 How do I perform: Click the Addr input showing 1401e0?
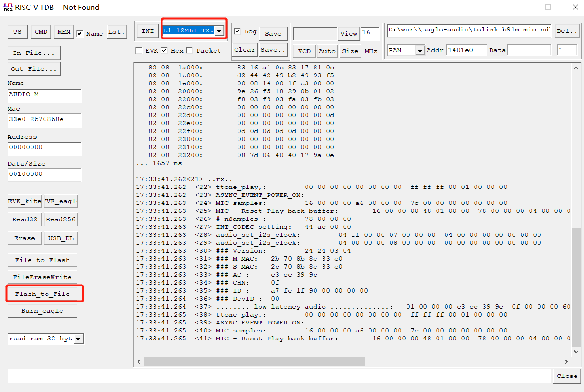click(x=466, y=50)
